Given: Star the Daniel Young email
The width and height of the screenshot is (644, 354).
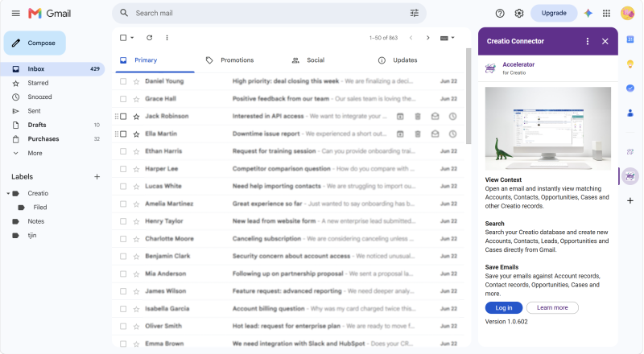Looking at the screenshot, I should 136,81.
